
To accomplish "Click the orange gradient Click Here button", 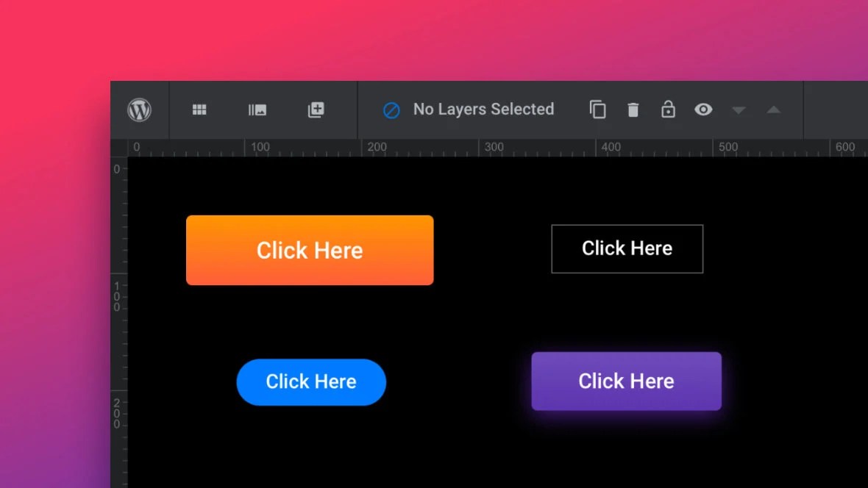I will click(310, 250).
